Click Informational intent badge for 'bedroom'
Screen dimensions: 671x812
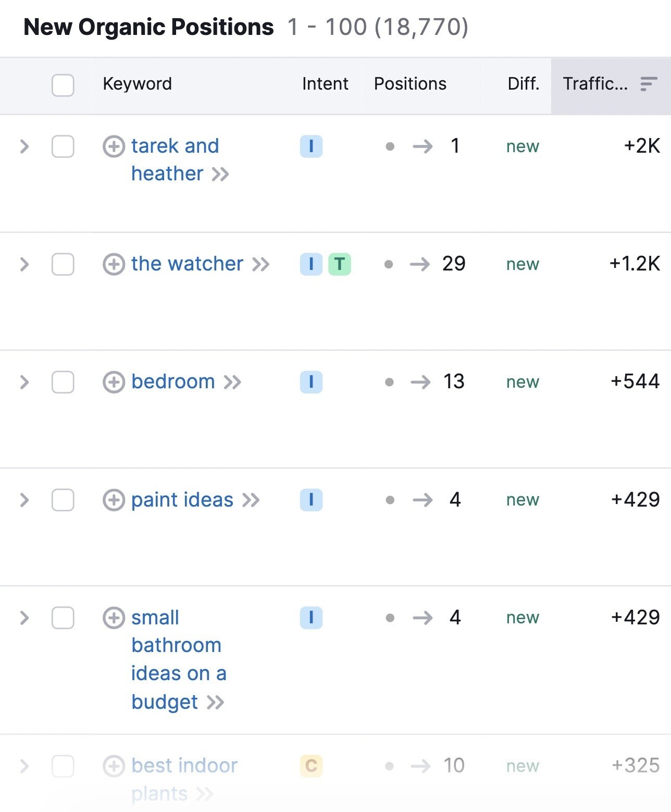(311, 382)
